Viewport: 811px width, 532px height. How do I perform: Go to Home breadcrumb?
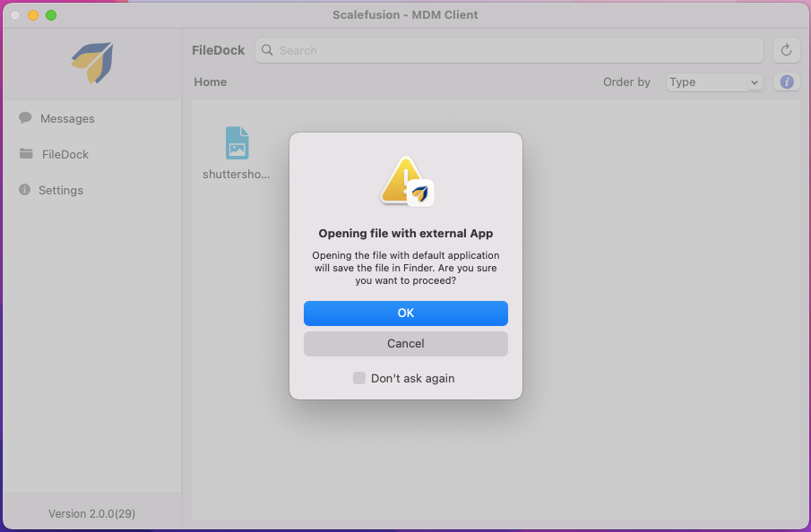pyautogui.click(x=210, y=82)
